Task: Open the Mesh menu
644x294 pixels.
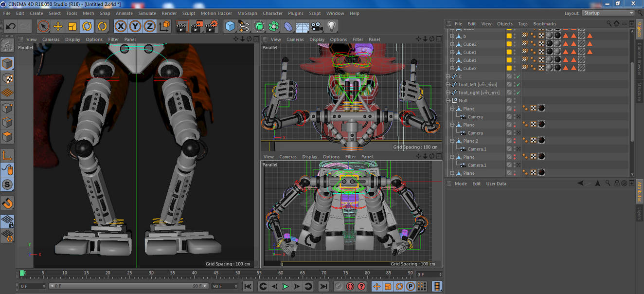Action: tap(89, 13)
